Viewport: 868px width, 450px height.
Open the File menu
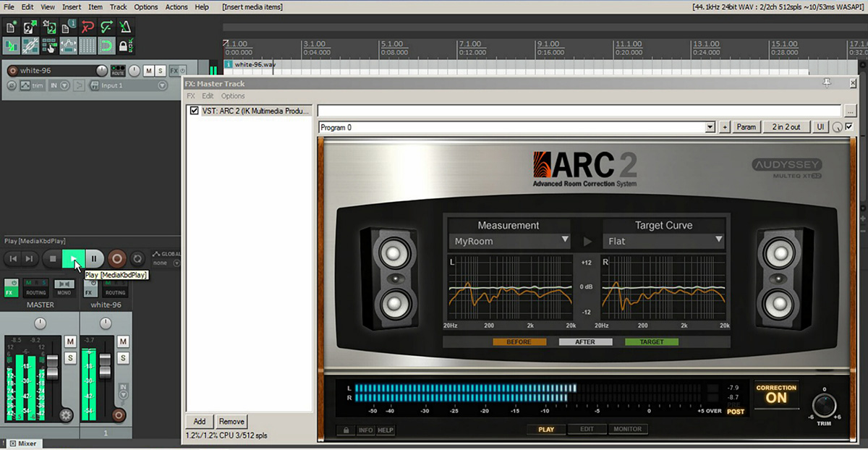point(9,7)
